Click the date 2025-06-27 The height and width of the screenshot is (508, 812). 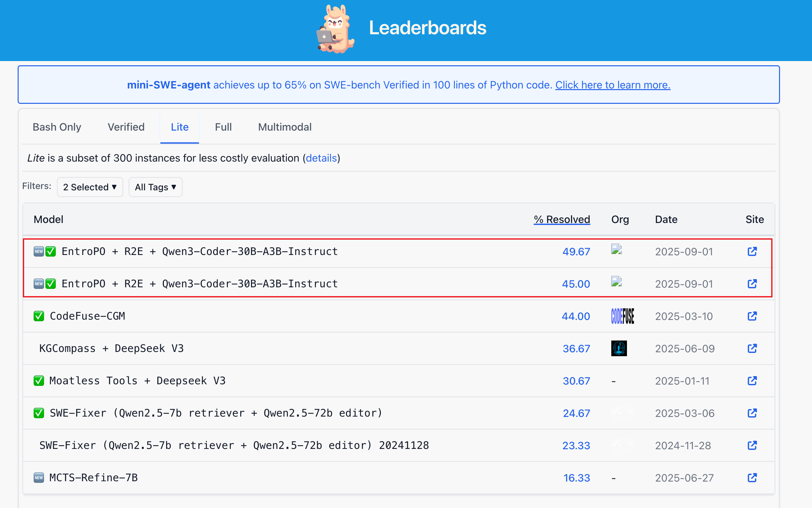click(684, 478)
